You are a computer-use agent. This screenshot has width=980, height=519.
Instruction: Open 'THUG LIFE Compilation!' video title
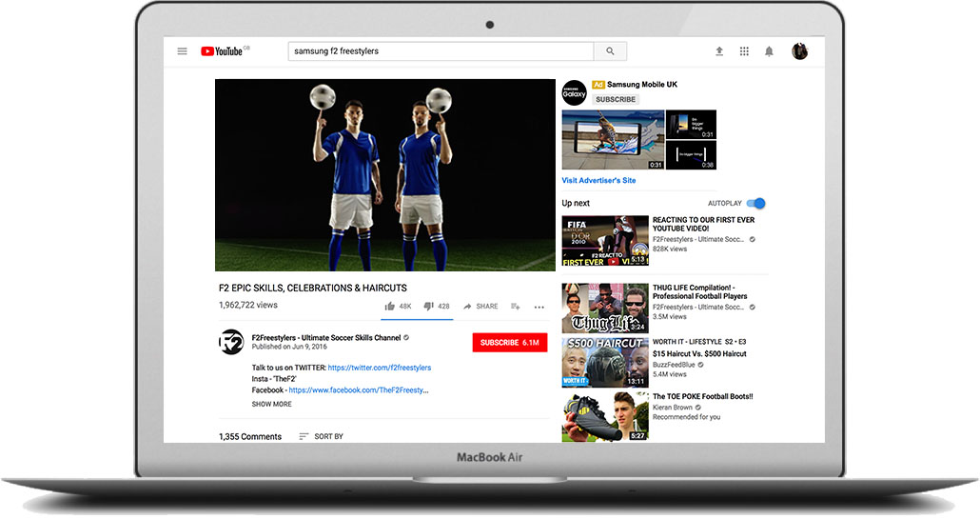(x=699, y=292)
